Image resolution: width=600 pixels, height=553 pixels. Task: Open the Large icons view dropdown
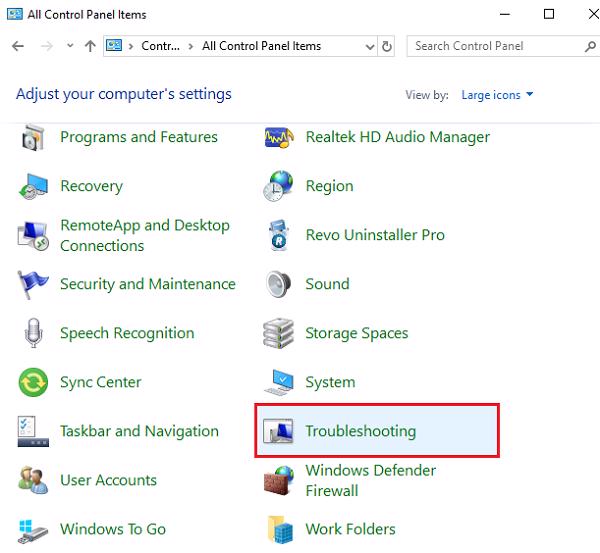[497, 95]
